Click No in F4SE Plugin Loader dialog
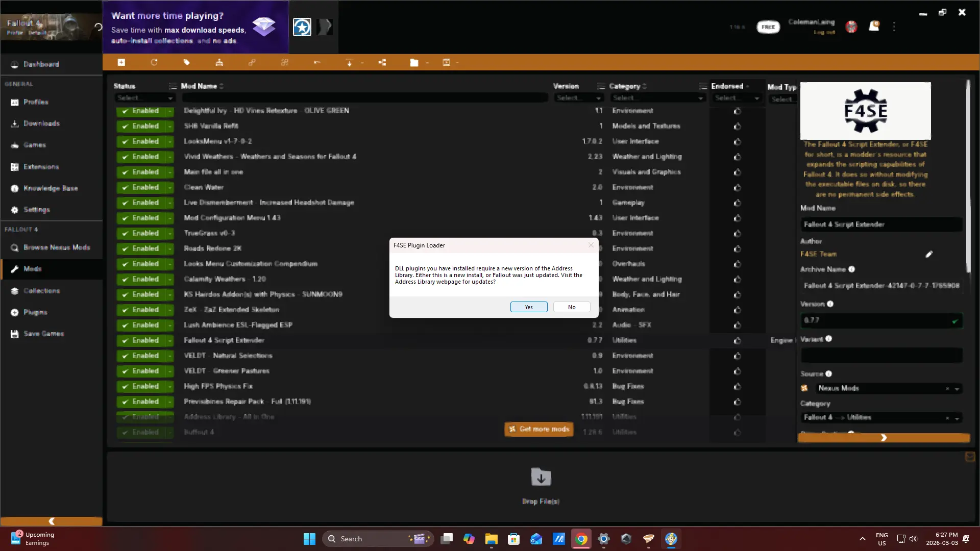980x551 pixels. 572,307
